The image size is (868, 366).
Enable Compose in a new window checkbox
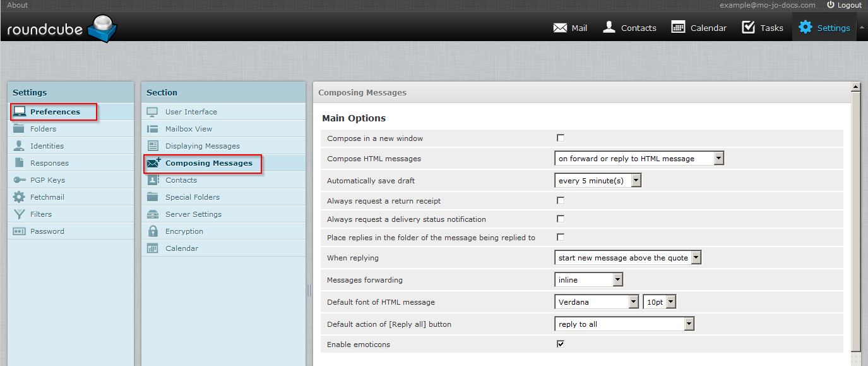561,138
